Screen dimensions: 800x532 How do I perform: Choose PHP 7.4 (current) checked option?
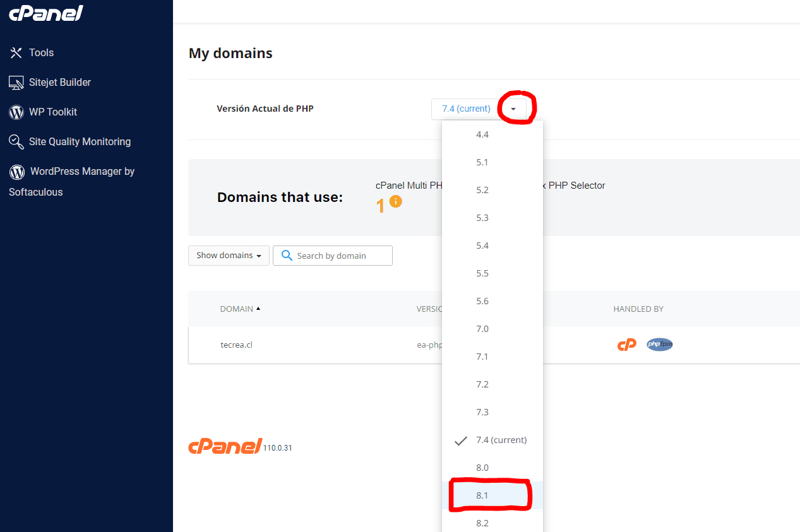point(501,440)
